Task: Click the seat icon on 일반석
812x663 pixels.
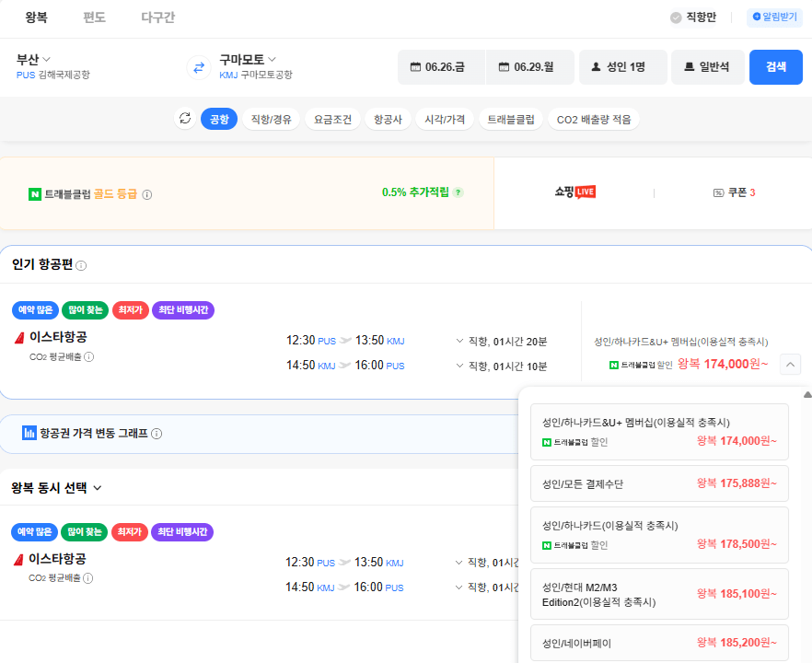Action: point(690,67)
